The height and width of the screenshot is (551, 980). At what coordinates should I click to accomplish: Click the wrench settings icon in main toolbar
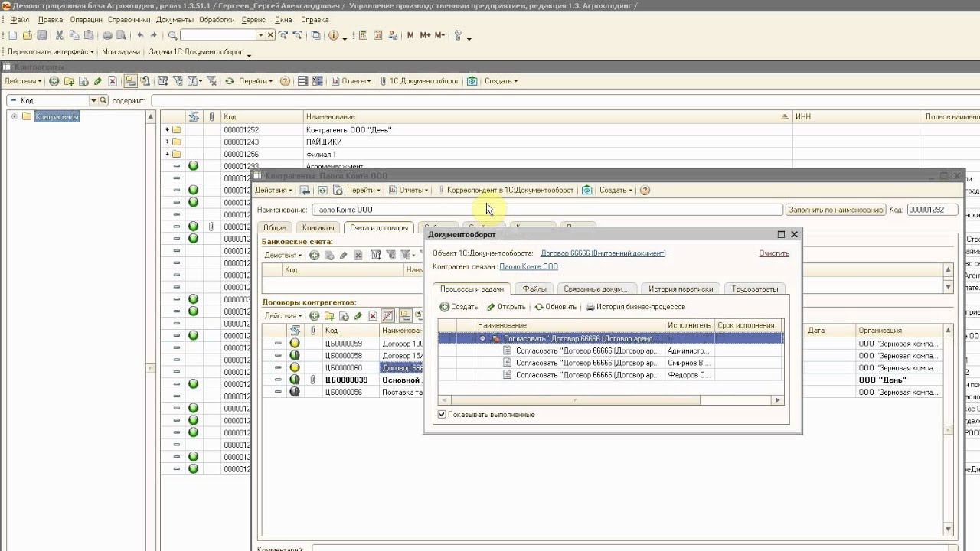point(459,35)
